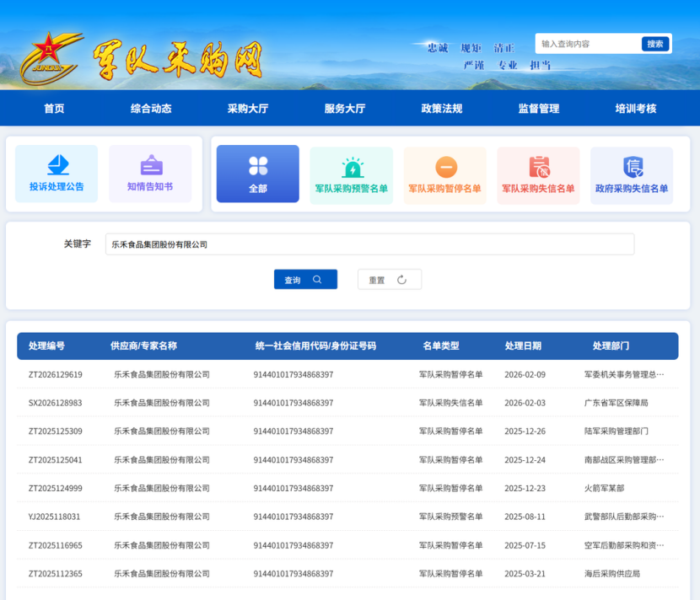Open 政府采购失信名单 shield icon tile
The width and height of the screenshot is (700, 600).
[632, 175]
